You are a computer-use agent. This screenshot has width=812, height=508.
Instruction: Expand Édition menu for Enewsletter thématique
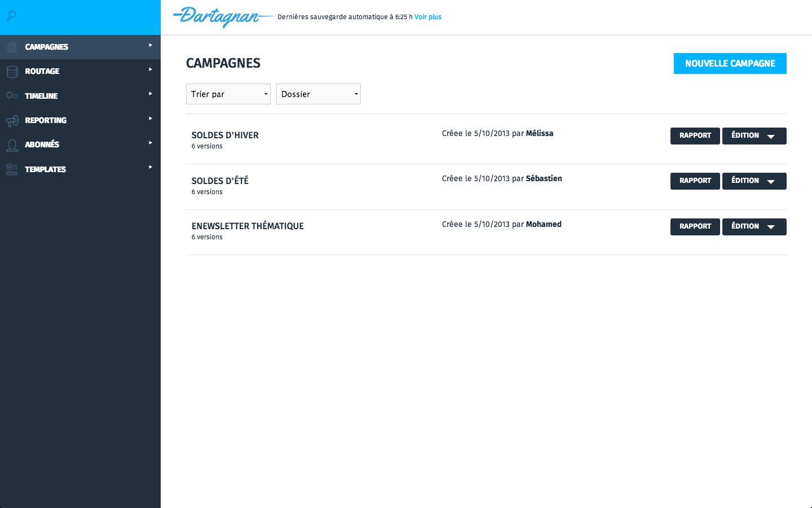771,227
